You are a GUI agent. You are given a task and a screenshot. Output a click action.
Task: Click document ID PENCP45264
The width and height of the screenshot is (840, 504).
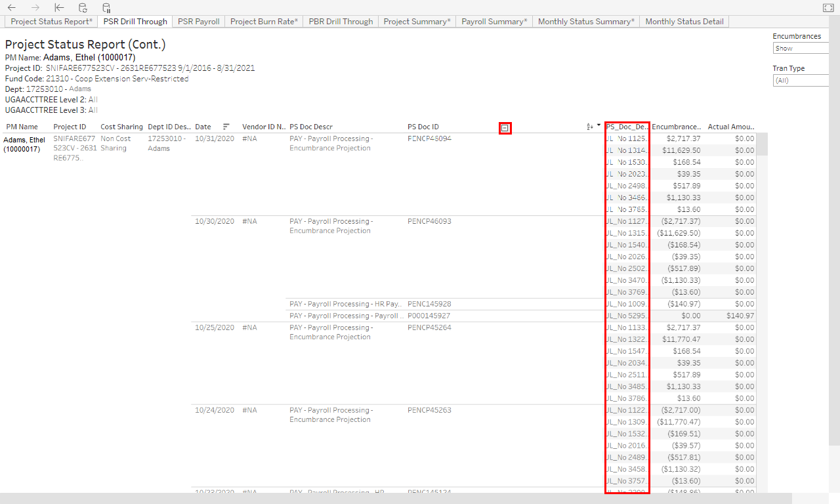[x=429, y=327]
